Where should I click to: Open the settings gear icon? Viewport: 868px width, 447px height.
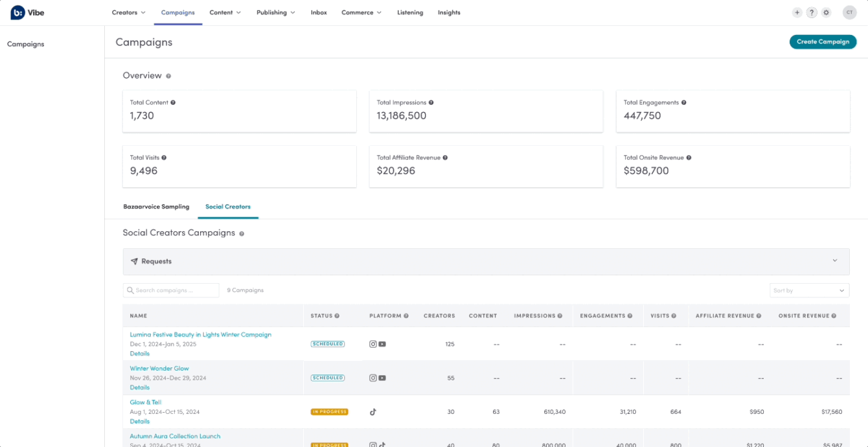pyautogui.click(x=826, y=12)
